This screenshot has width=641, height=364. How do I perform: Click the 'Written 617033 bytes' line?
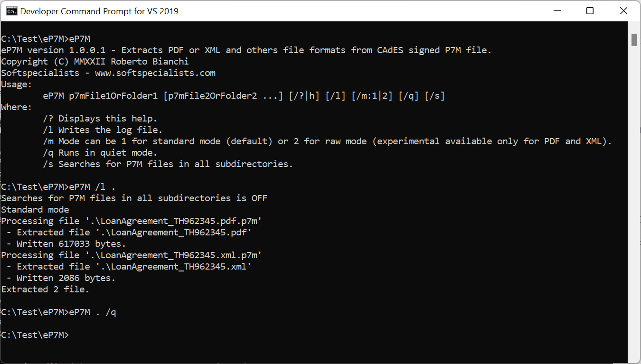(x=66, y=244)
